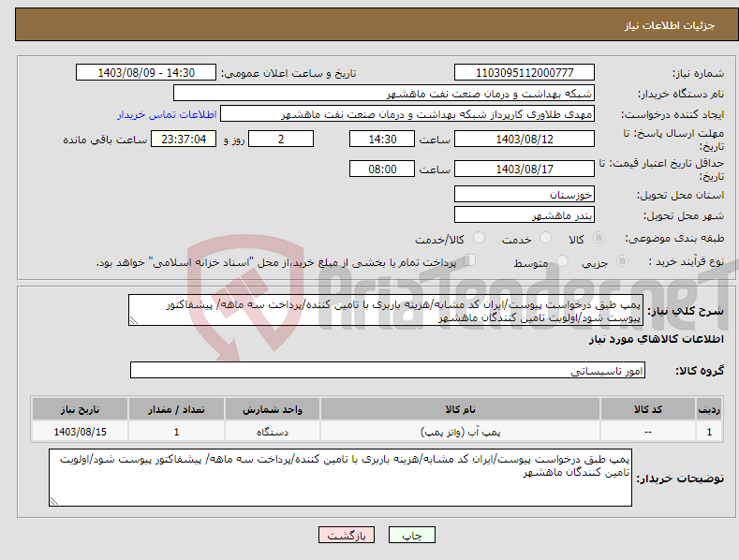The image size is (739, 560).
Task: Click the واحد شمارش column header
Action: coord(273,409)
